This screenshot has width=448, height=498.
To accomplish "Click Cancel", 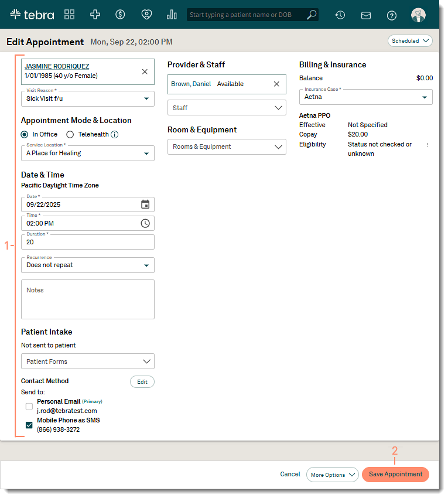I will click(x=290, y=474).
